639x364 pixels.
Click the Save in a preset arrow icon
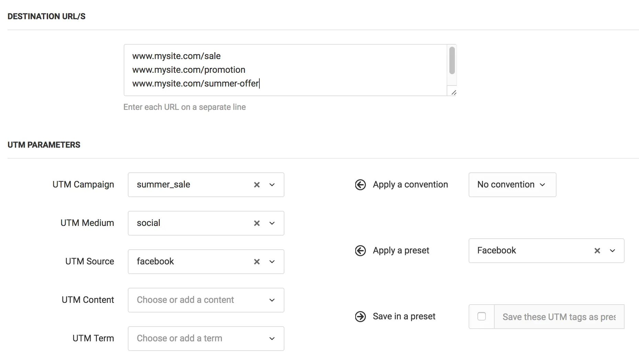[x=360, y=317]
